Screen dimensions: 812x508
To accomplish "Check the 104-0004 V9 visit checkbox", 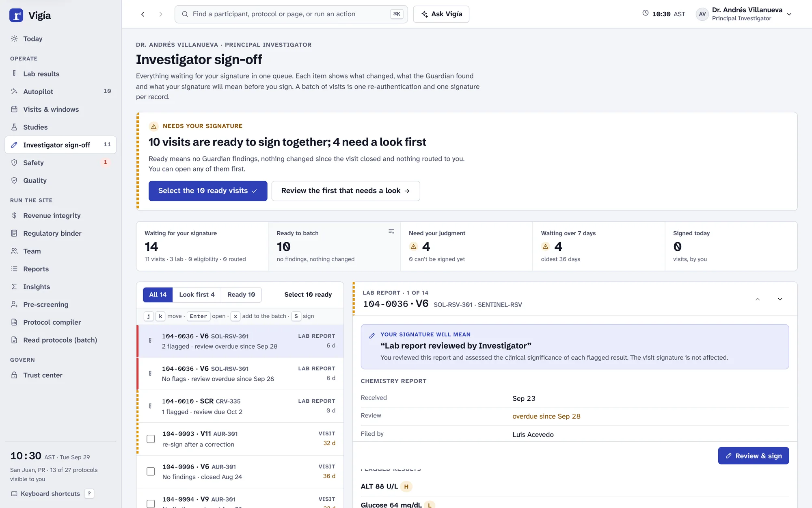I will [x=151, y=504].
